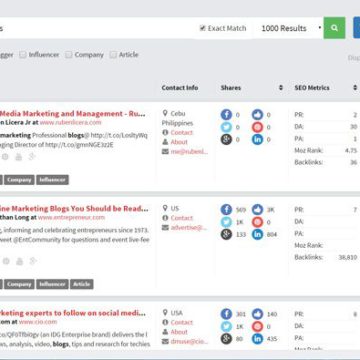Click the Facebook like icon for rubenlicera result
Image resolution: width=360 pixels, height=360 pixels.
pyautogui.click(x=257, y=115)
